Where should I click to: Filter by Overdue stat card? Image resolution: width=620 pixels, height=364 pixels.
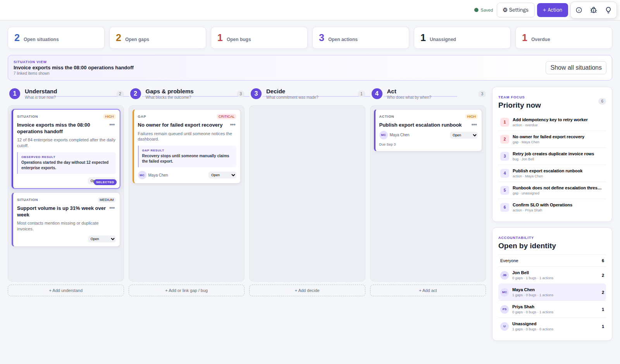tap(564, 38)
